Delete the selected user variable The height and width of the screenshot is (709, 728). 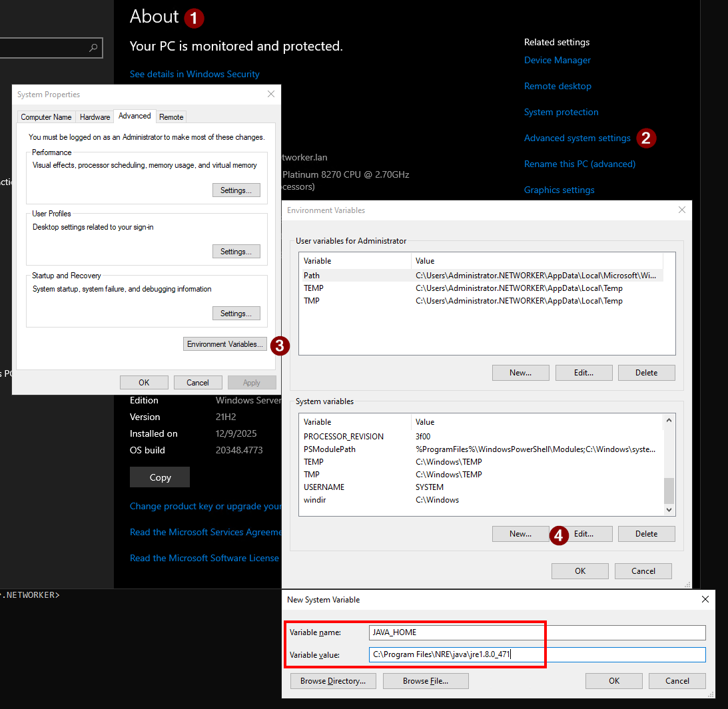(646, 372)
